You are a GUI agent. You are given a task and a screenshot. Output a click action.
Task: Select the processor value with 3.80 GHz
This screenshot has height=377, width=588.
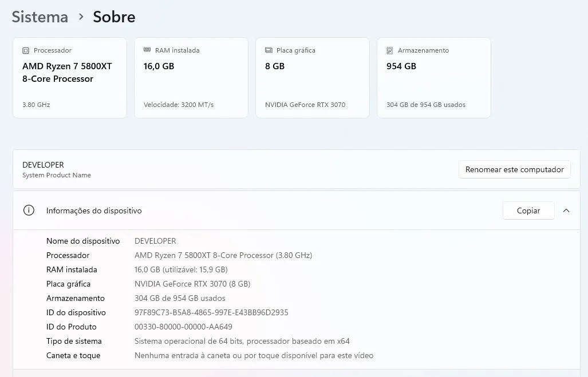pyautogui.click(x=223, y=255)
